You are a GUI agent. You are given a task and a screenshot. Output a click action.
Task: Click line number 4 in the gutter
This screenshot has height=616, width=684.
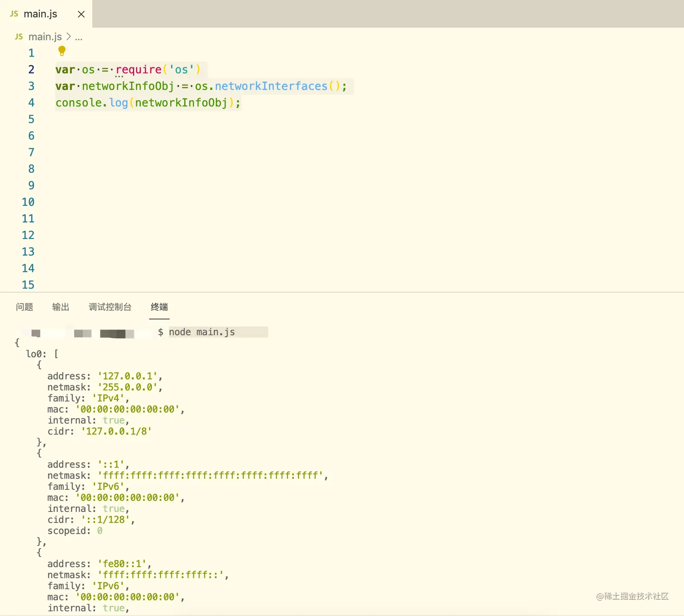pyautogui.click(x=31, y=103)
